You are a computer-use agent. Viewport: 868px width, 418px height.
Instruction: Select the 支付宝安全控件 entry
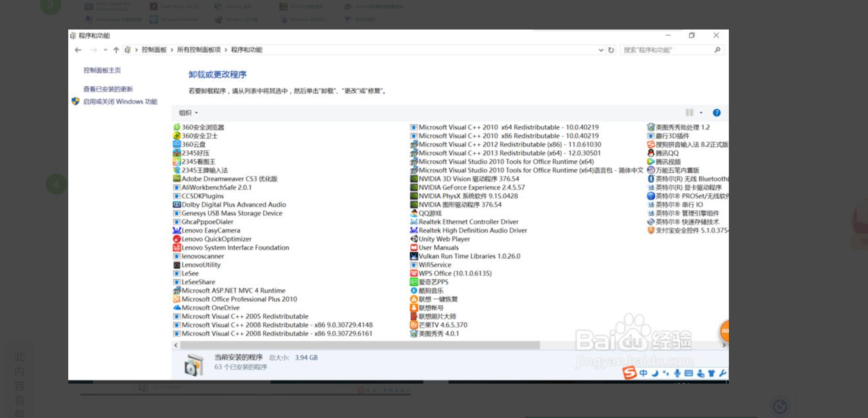coord(687,230)
